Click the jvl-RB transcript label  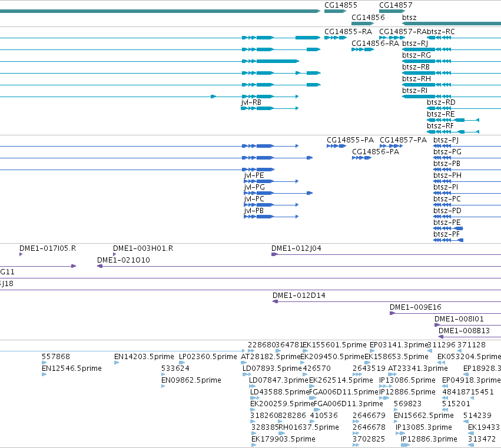click(x=251, y=102)
